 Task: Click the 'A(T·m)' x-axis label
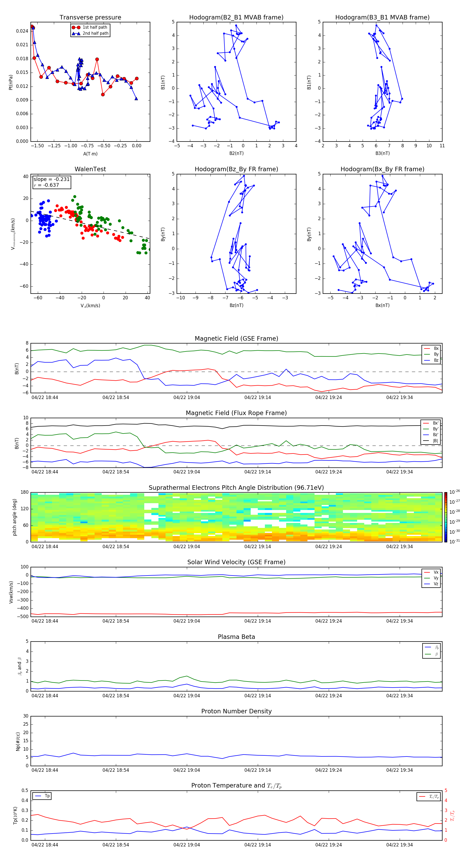point(90,154)
